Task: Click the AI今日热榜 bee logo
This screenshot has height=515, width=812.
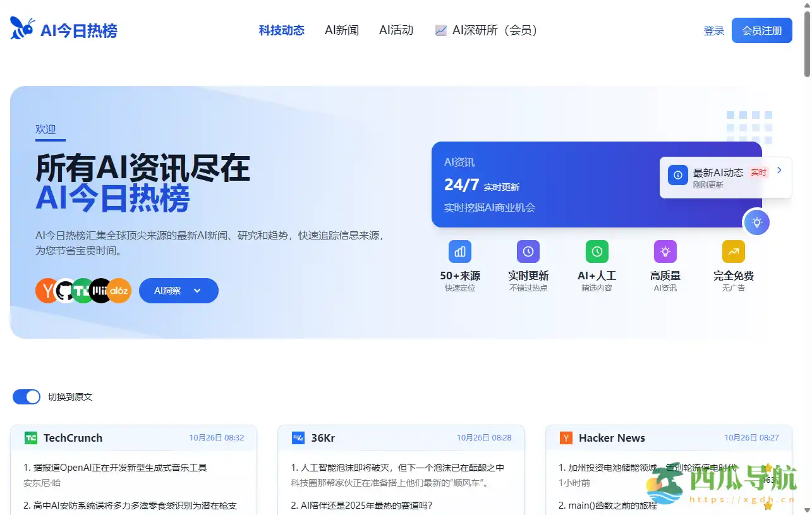Action: click(x=23, y=29)
